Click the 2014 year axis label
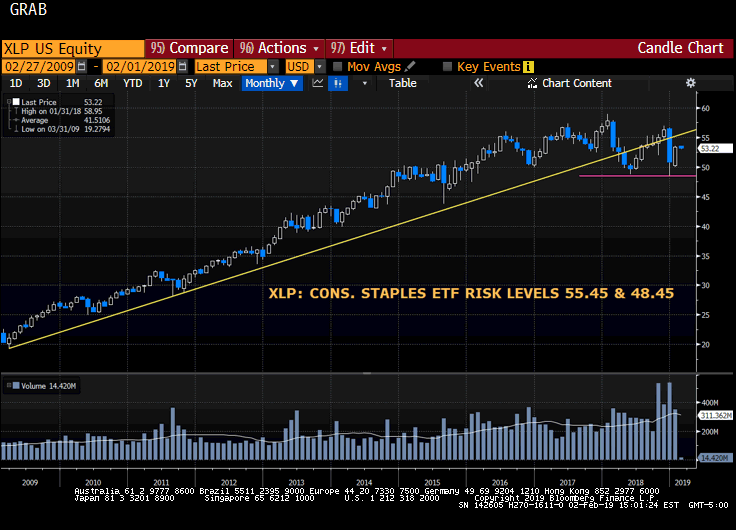This screenshot has height=530, width=736. [364, 483]
